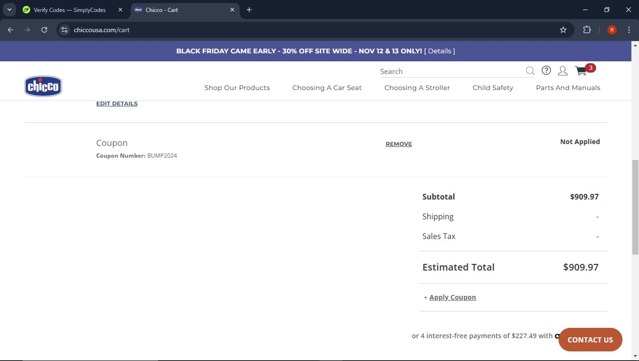Click the Details link in the banner

(439, 51)
